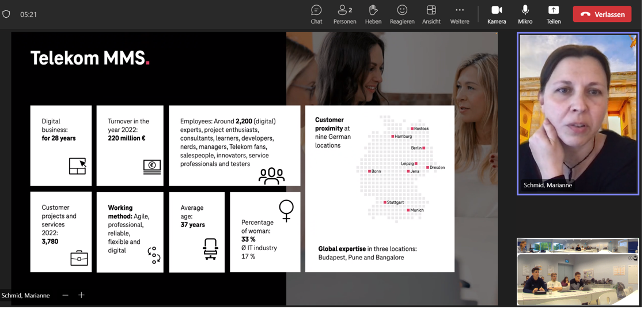Screen dimensions: 644x309
Task: Show the Personen participants list
Action: tap(344, 14)
